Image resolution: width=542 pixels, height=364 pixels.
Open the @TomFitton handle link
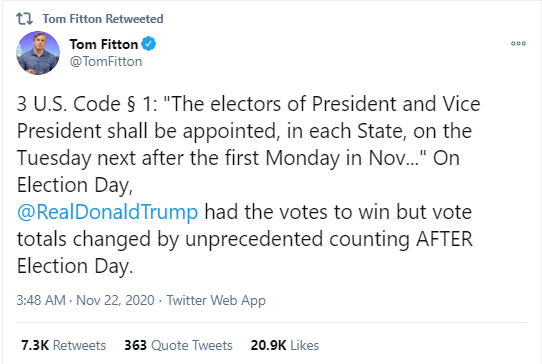[106, 62]
